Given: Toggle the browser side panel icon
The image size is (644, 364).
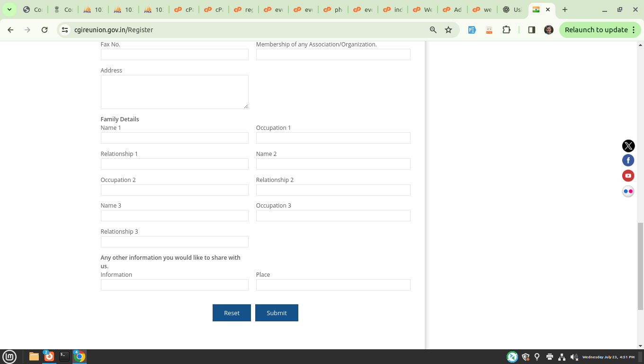Looking at the screenshot, I should 531,30.
